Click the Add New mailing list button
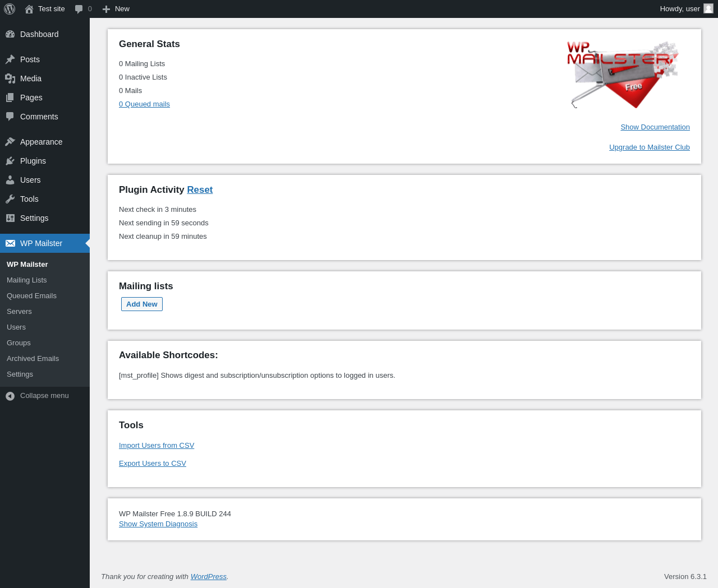718x588 pixels. 142,304
